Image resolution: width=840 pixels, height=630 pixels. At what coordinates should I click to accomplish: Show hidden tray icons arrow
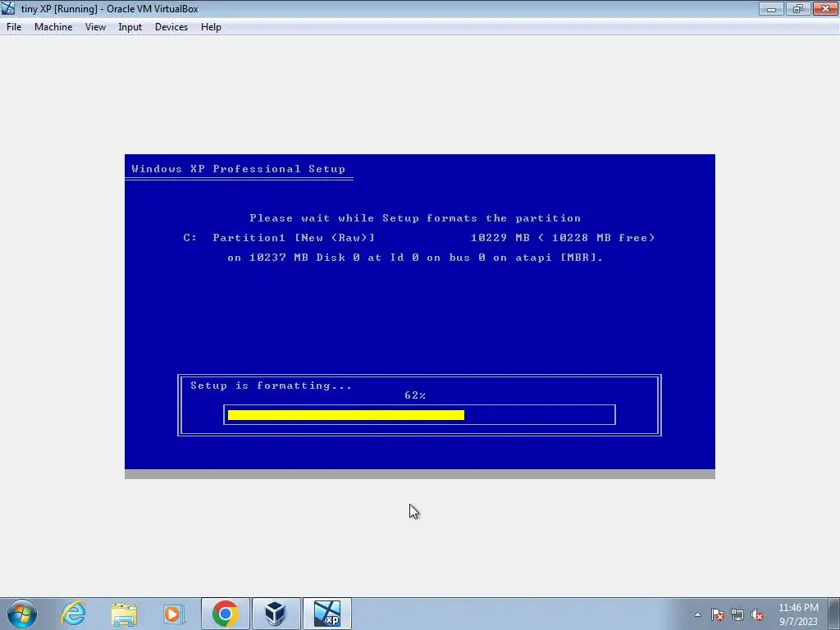tap(697, 614)
